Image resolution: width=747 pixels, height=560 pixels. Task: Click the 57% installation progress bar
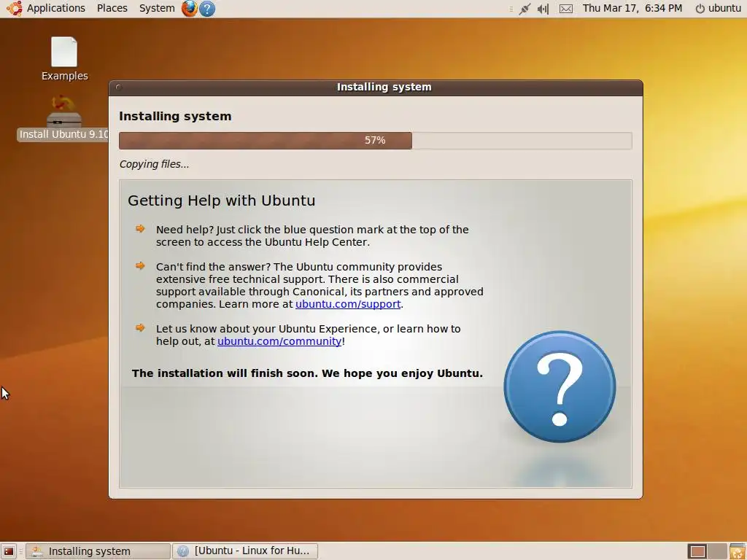376,141
